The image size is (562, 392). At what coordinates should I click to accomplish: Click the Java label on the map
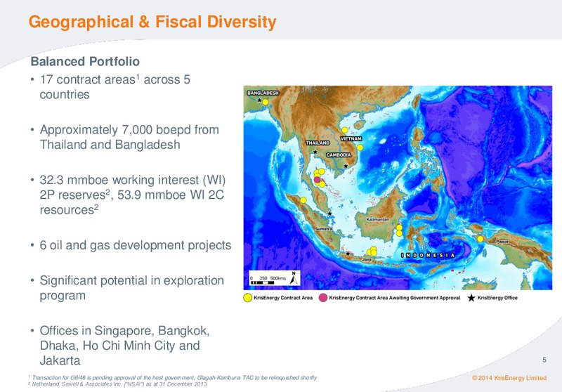367,259
